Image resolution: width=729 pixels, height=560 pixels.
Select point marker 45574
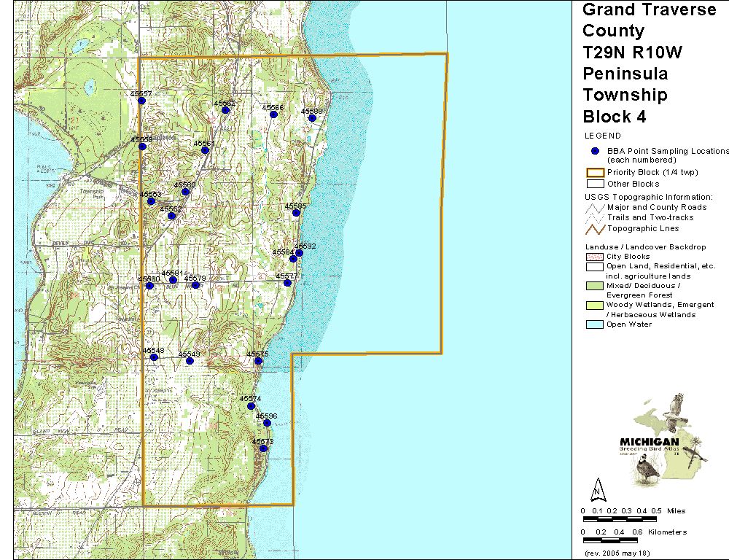[x=251, y=406]
